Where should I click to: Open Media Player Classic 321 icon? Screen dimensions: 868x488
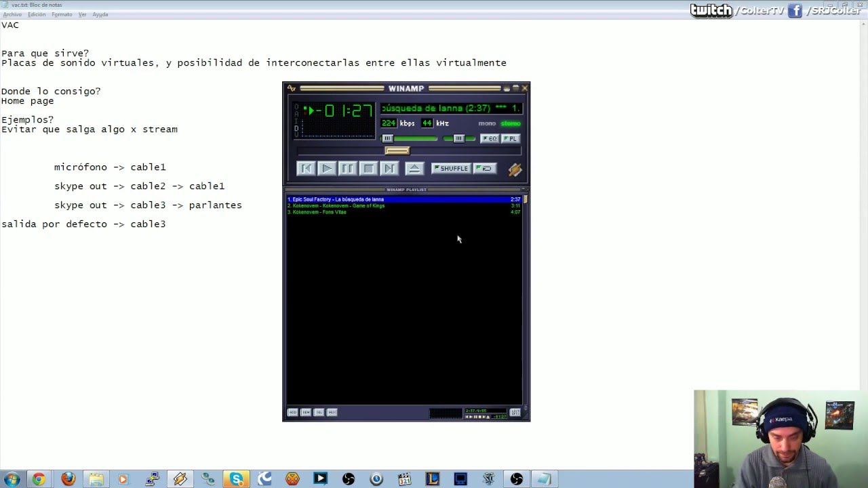pyautogui.click(x=405, y=479)
